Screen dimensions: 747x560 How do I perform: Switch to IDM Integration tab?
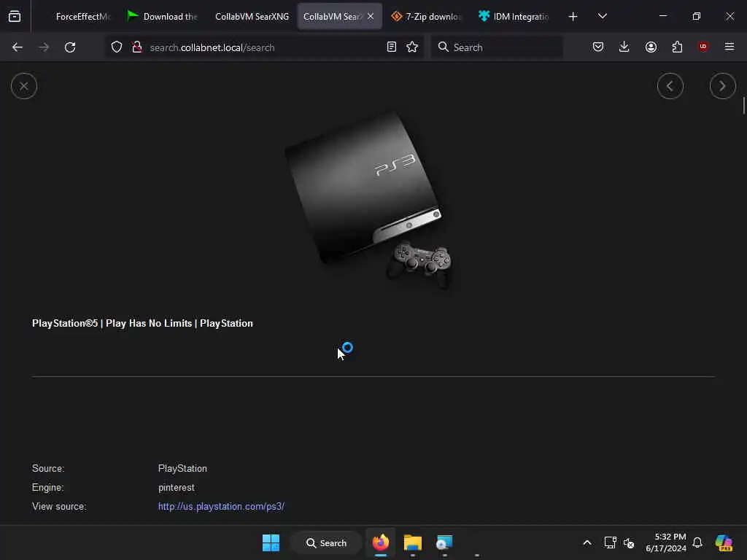click(514, 17)
